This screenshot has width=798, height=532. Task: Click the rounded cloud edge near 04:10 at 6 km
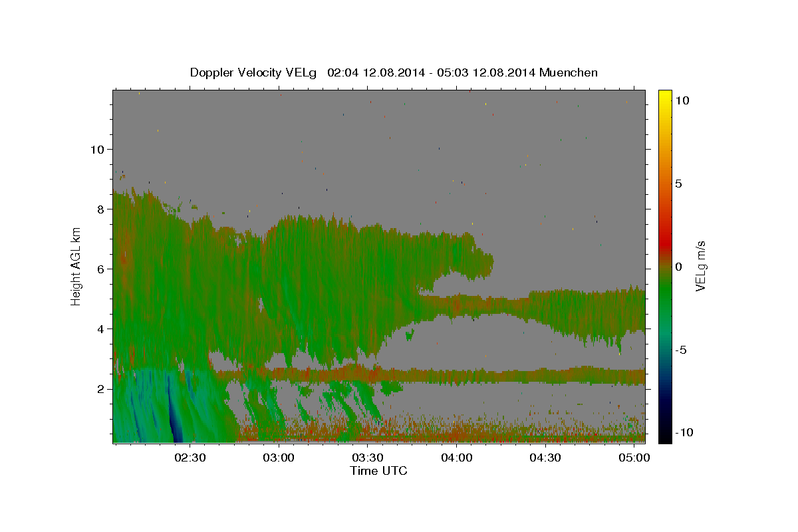pos(484,264)
